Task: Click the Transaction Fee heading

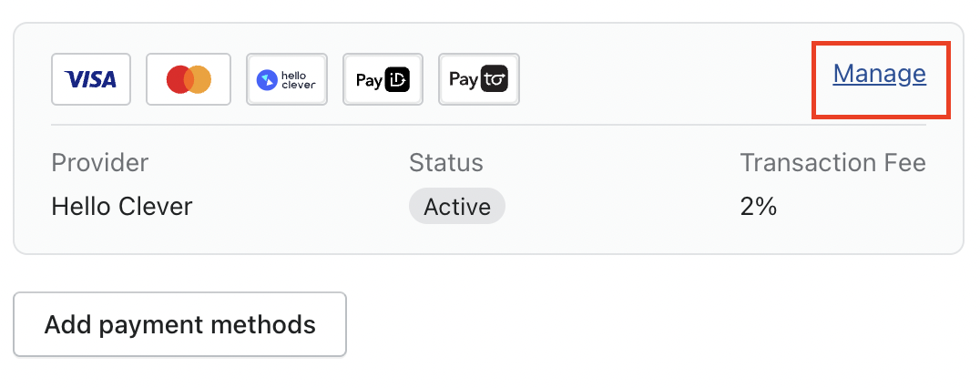Action: click(832, 163)
